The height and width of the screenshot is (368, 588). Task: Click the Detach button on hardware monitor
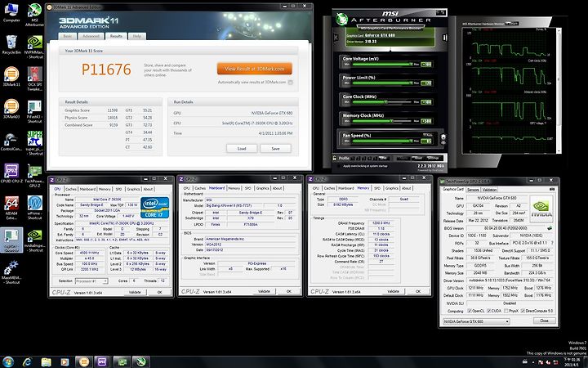(x=511, y=24)
